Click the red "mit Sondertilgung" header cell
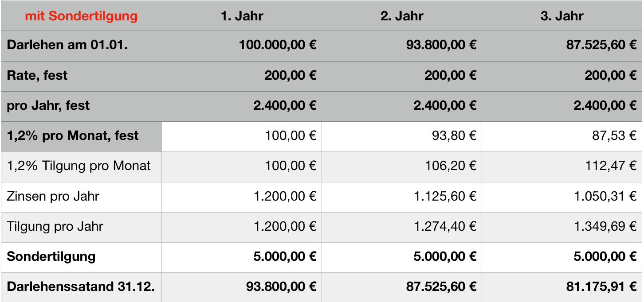This screenshot has width=644, height=302. pyautogui.click(x=81, y=16)
